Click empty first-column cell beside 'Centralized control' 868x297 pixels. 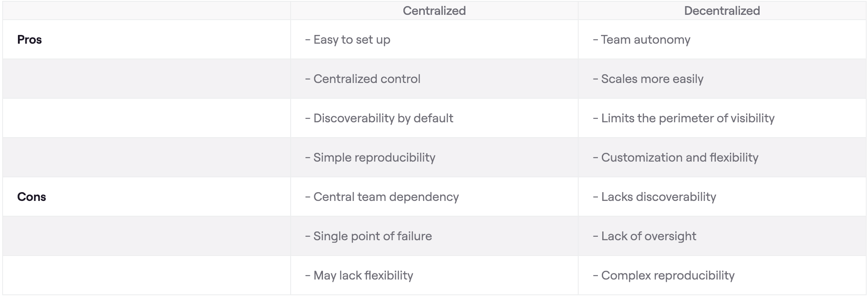coord(146,79)
